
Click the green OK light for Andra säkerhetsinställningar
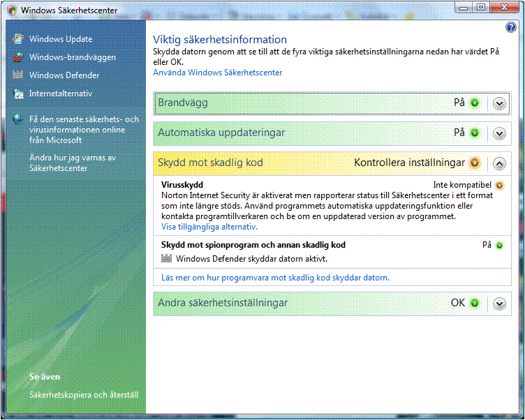[475, 303]
